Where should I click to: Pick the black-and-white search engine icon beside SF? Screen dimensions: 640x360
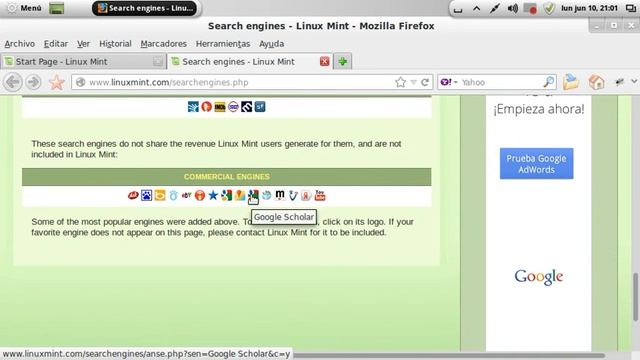point(247,107)
